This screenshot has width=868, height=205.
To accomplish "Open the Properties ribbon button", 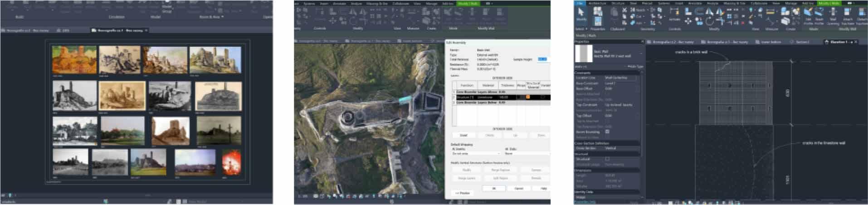I will click(598, 21).
